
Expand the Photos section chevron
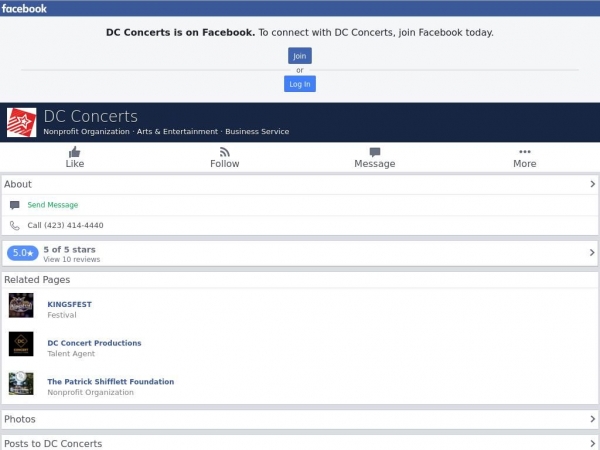coord(592,419)
